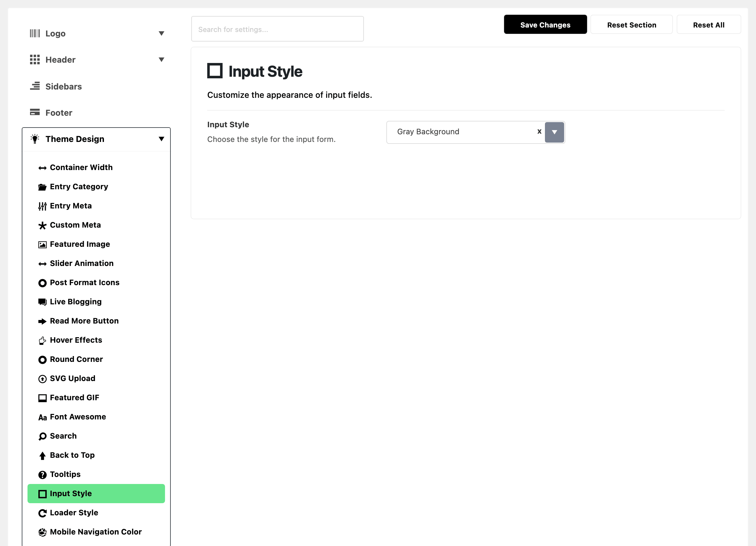Click the Input Style heading square icon
The height and width of the screenshot is (546, 756).
[x=215, y=71]
